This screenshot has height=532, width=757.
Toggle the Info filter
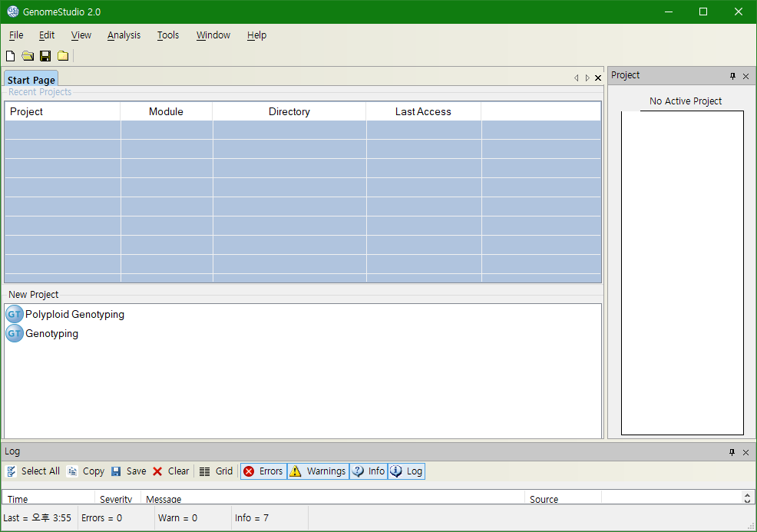coord(369,471)
